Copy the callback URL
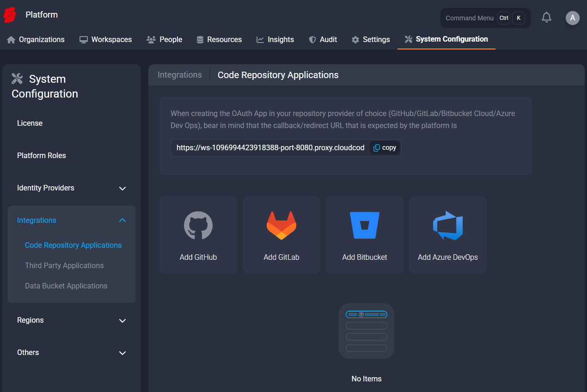This screenshot has width=587, height=392. pos(385,148)
